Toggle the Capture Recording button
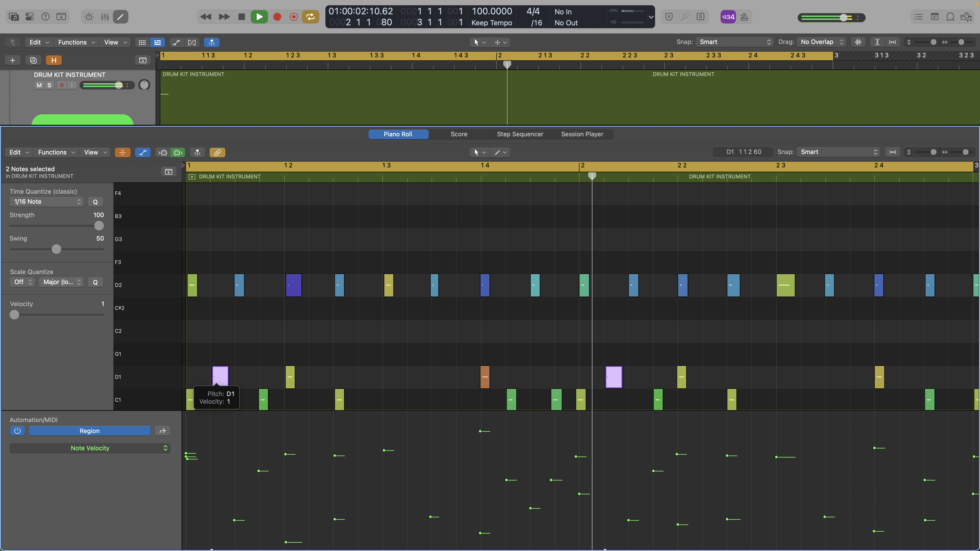The image size is (980, 551). point(294,17)
